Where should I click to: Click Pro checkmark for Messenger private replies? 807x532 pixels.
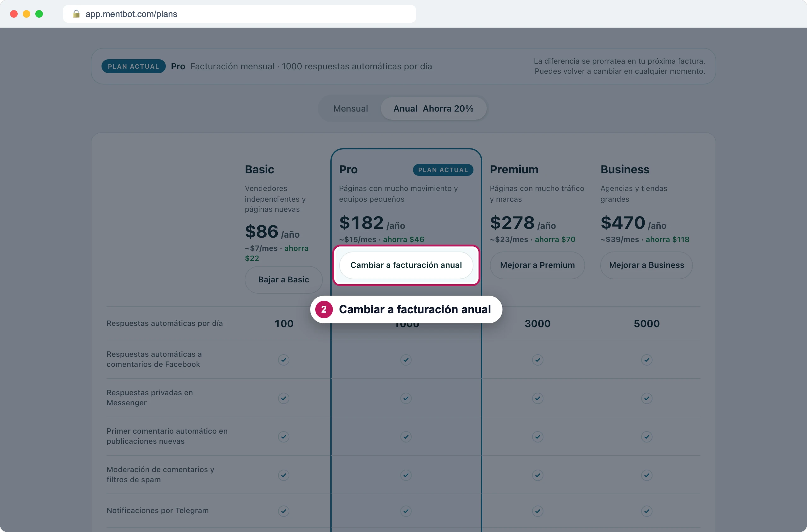(406, 398)
